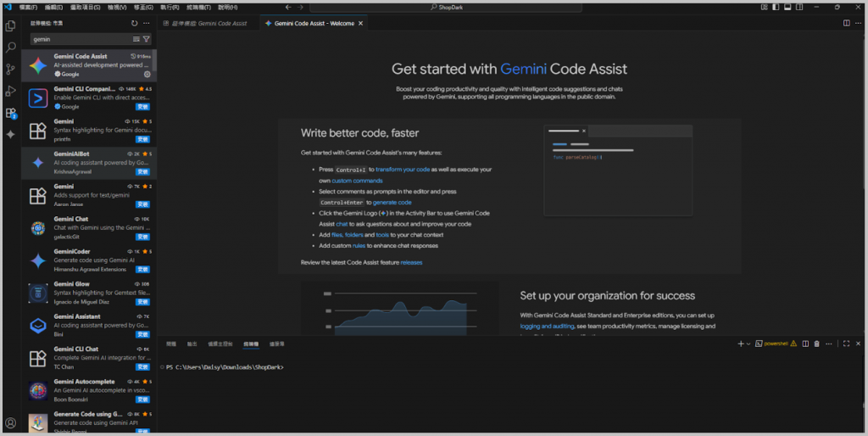
Task: Toggle primary side bar visibility
Action: (x=776, y=7)
